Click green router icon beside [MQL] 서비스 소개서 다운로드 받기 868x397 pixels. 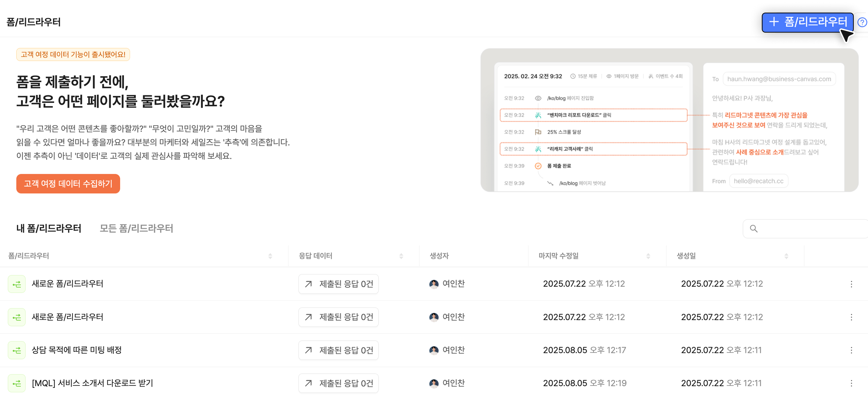coord(17,383)
